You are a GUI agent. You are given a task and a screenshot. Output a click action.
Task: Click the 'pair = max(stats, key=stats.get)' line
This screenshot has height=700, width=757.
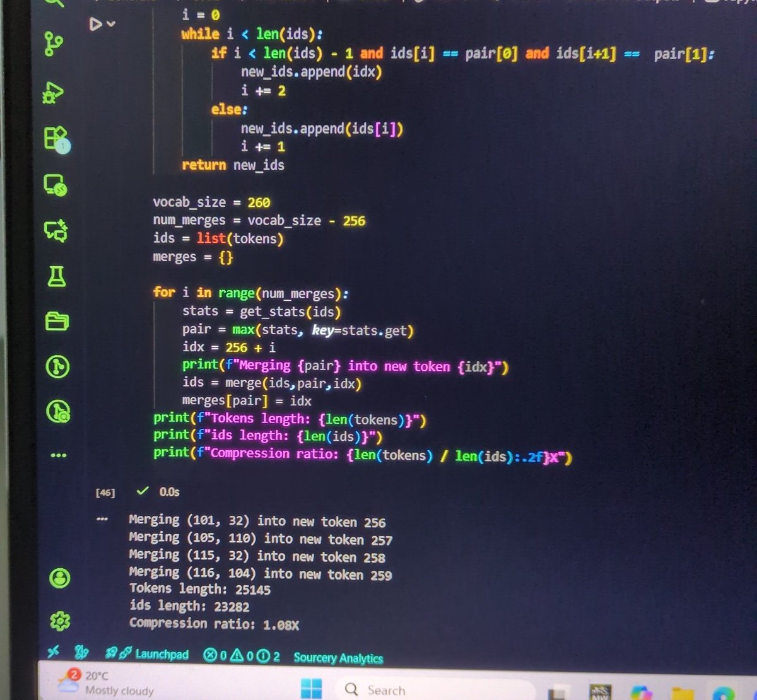[x=298, y=330]
